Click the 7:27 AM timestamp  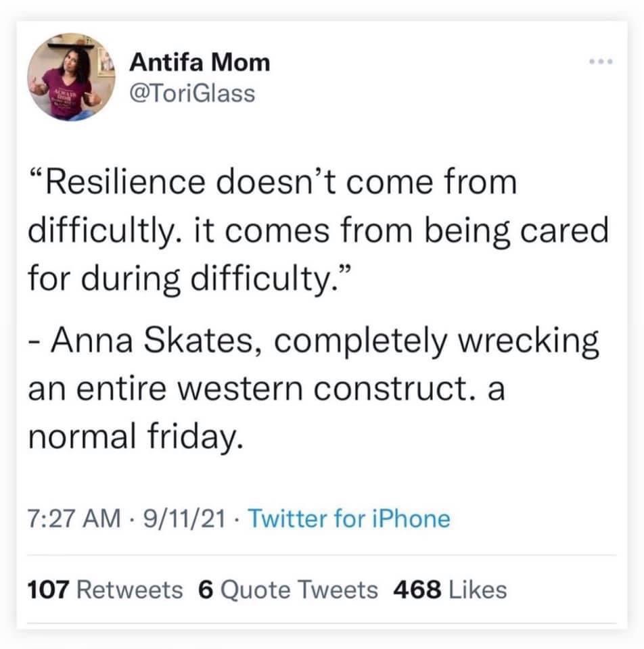tap(65, 519)
